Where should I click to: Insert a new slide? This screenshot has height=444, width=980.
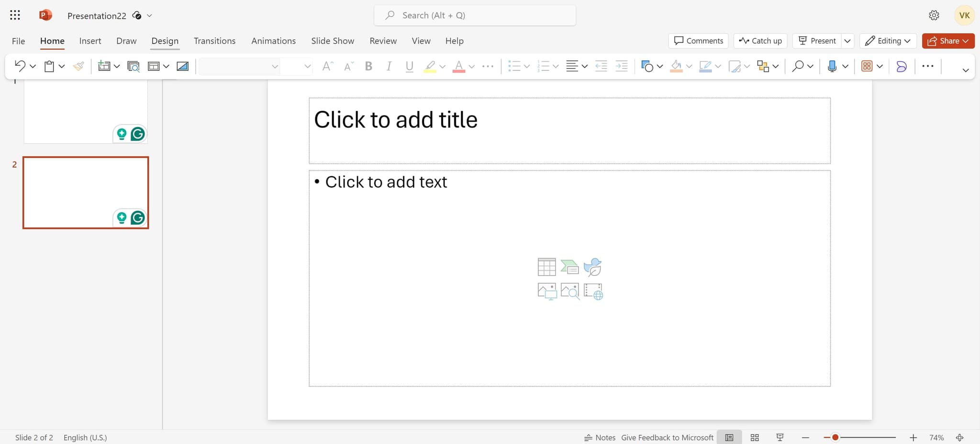[105, 66]
